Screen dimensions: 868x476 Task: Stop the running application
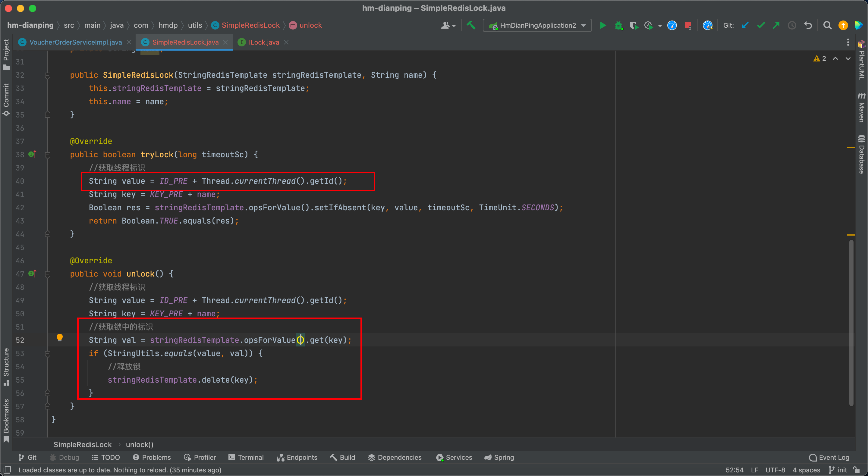[x=687, y=25]
